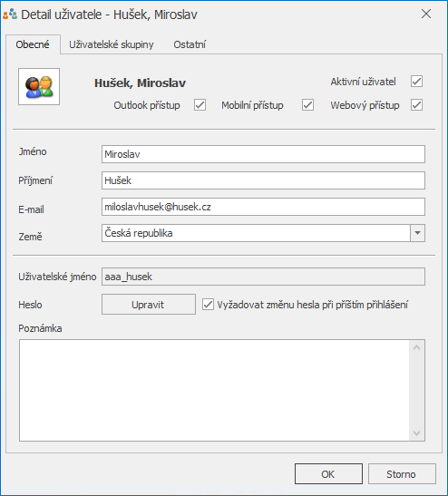Screen dimensions: 448x496
Task: Close the Detail uživatele dialog
Action: coord(426,14)
